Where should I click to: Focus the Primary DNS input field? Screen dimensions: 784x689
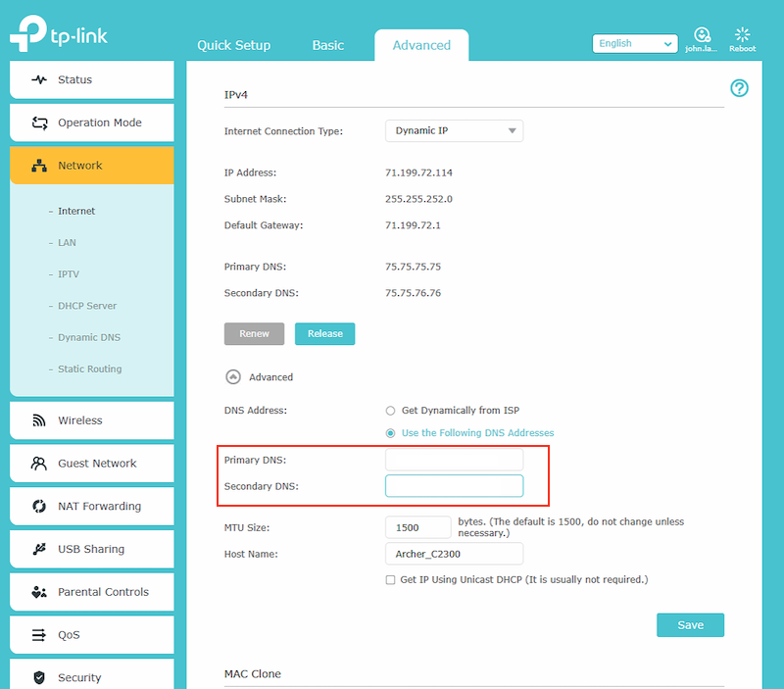[454, 460]
